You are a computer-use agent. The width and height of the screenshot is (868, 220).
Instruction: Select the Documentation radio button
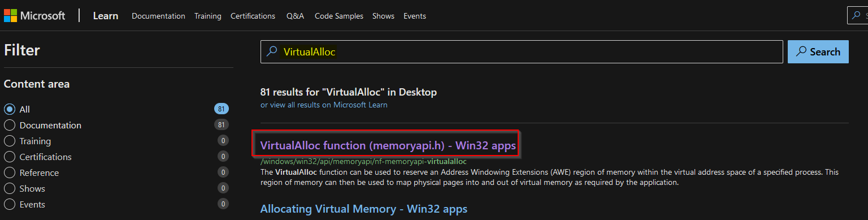(9, 125)
